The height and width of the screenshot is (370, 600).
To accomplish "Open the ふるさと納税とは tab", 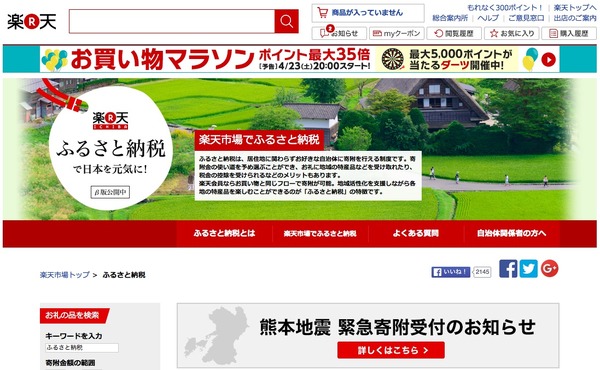I will coord(224,233).
